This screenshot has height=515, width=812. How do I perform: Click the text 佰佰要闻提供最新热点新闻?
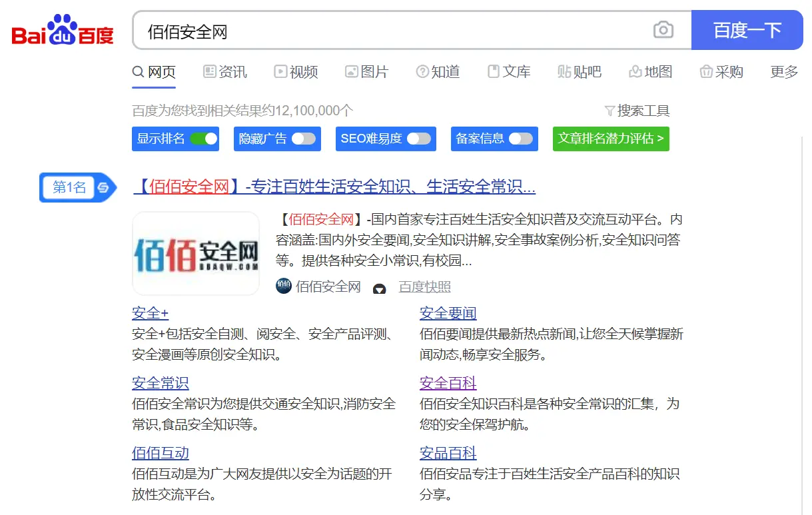point(498,334)
